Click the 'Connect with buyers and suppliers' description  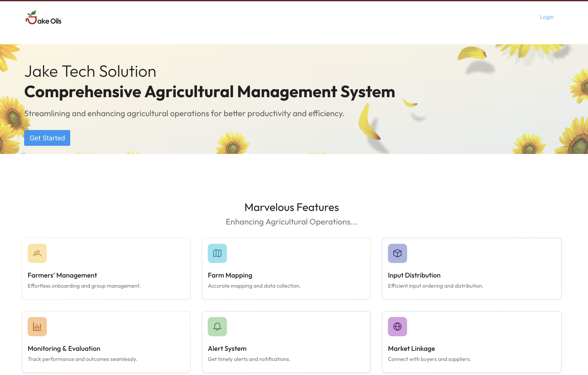pyautogui.click(x=429, y=359)
